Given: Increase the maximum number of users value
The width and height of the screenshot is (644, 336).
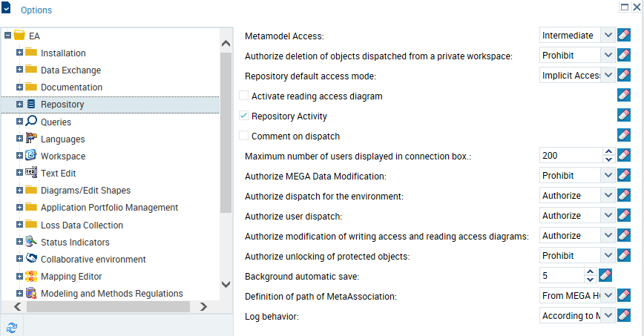Looking at the screenshot, I should click(608, 151).
